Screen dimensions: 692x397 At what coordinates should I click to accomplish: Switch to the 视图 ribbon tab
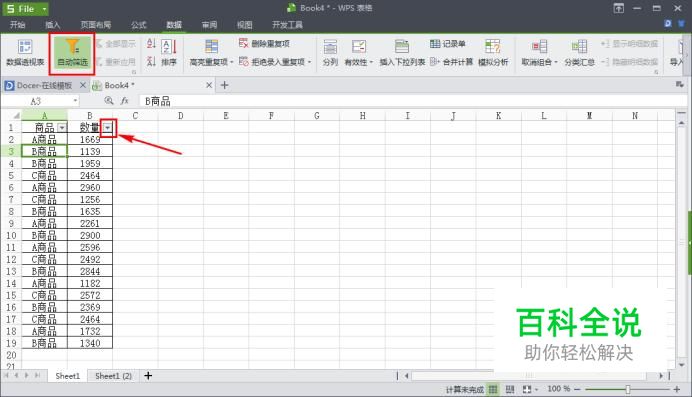tap(244, 25)
